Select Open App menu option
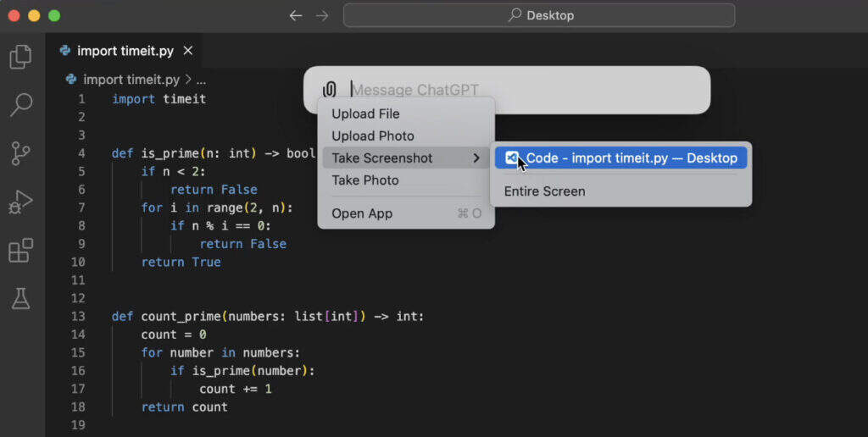 pyautogui.click(x=362, y=213)
